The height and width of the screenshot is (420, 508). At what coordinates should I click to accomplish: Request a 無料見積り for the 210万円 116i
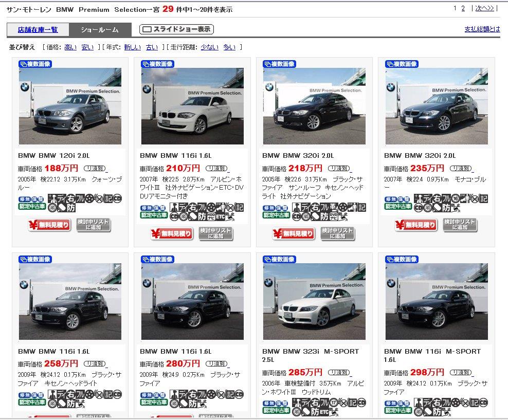click(x=172, y=233)
